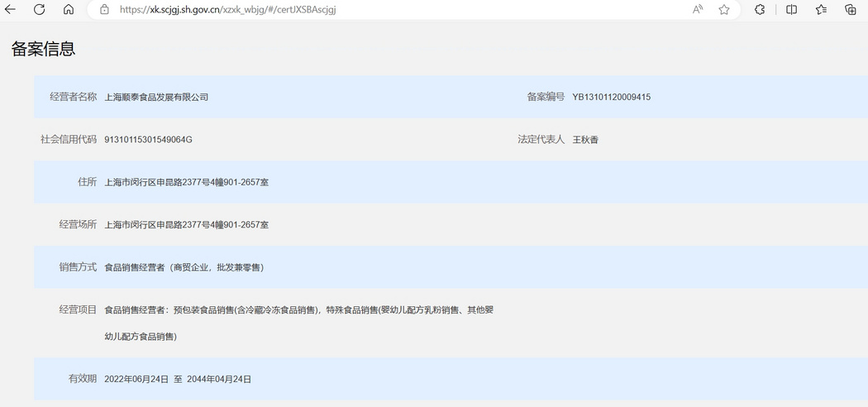The image size is (868, 407).
Task: Open the collections panel
Action: (x=851, y=9)
